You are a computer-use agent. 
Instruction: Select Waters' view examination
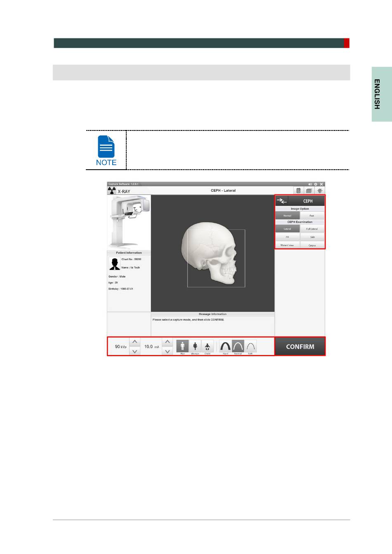(288, 245)
